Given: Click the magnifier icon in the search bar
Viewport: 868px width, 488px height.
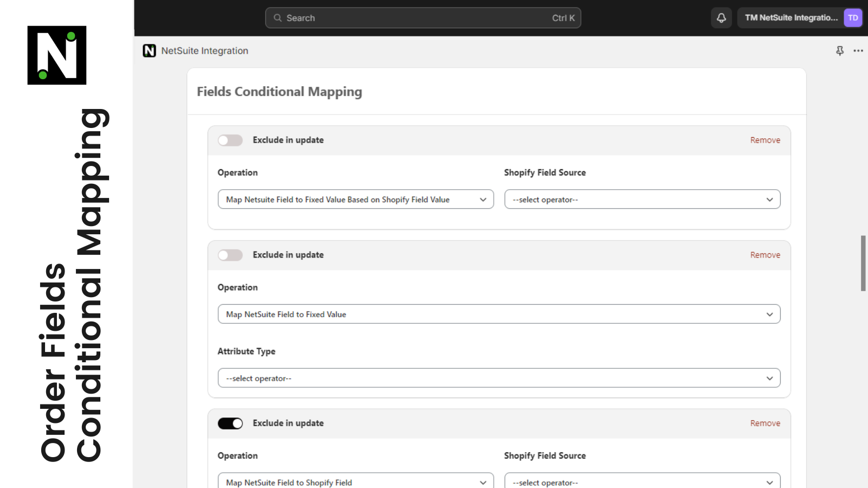Looking at the screenshot, I should [277, 18].
